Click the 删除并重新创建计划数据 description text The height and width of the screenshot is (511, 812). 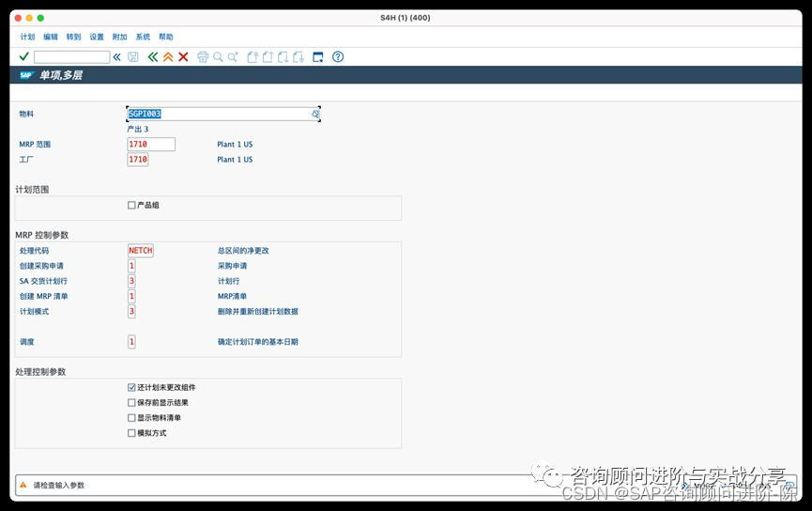pos(257,312)
